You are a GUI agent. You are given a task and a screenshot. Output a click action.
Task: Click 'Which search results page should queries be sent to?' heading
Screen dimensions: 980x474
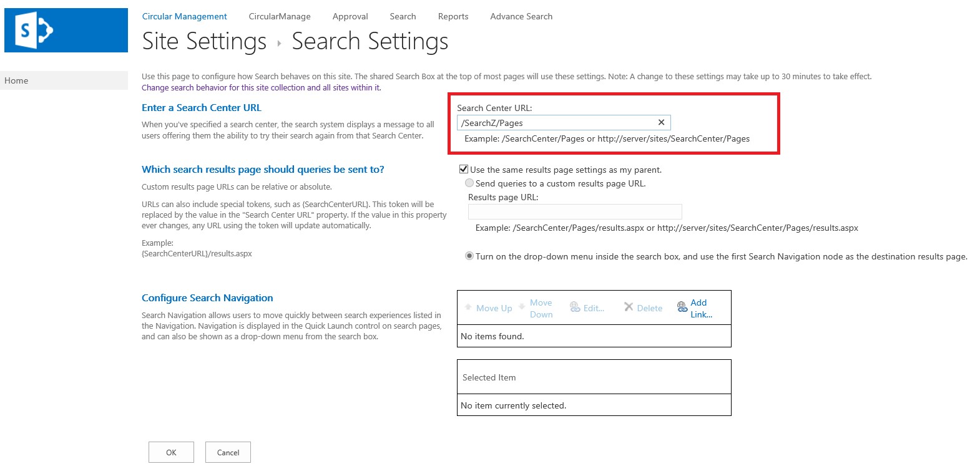coord(263,169)
